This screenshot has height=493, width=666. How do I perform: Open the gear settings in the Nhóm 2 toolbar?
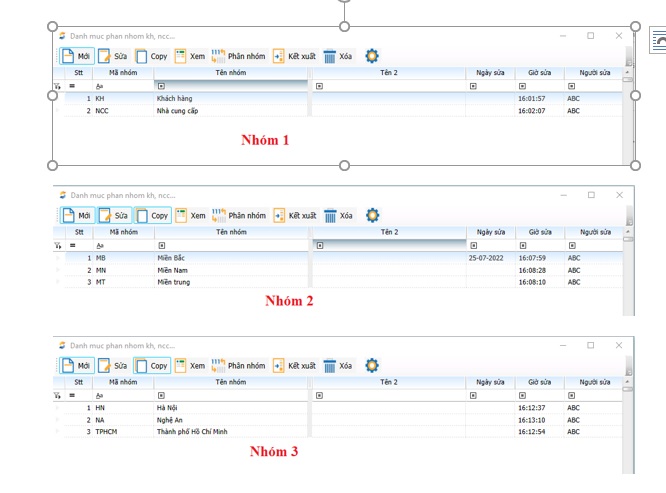pyautogui.click(x=372, y=215)
